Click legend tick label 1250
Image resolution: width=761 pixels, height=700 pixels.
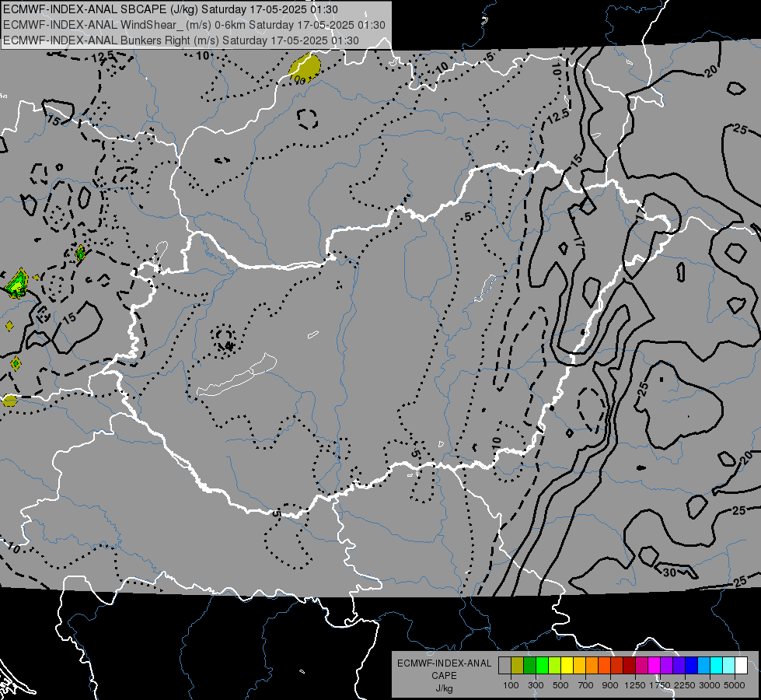pyautogui.click(x=635, y=685)
